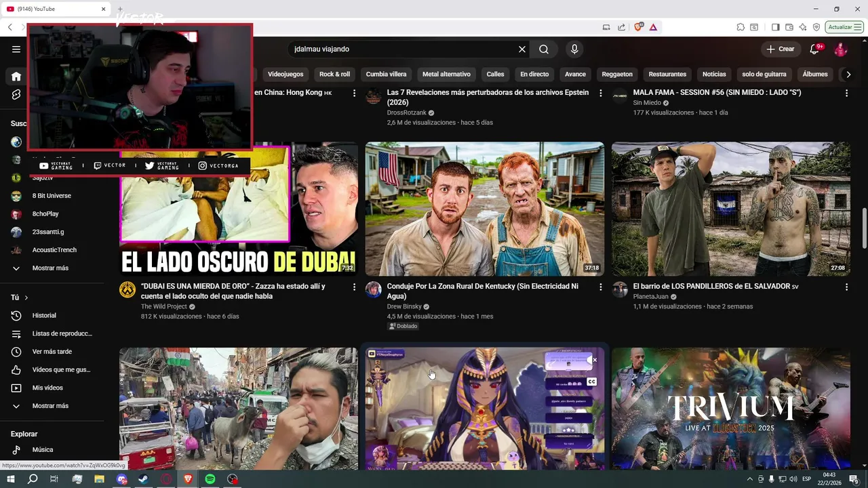
Task: Open options for MALA FAMA SESSION #56
Action: [846, 93]
